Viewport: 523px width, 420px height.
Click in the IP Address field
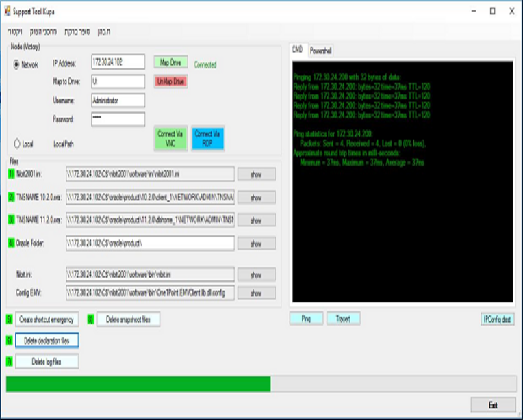(x=118, y=62)
